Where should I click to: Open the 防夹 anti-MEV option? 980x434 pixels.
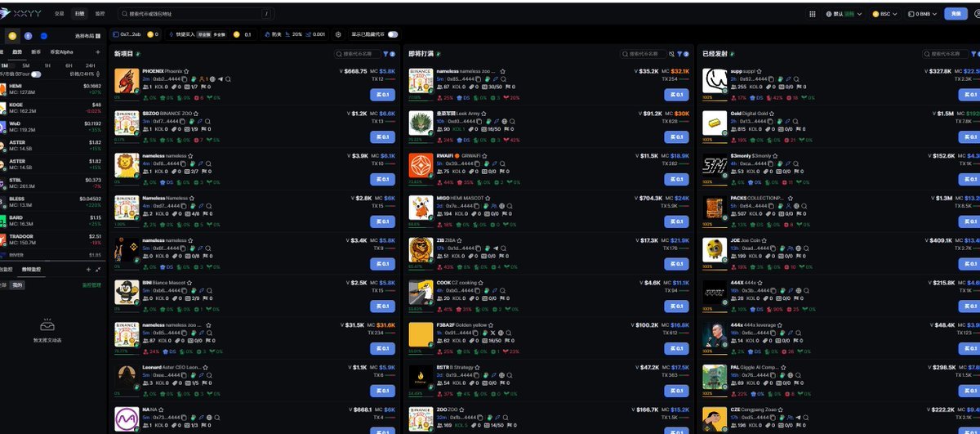click(274, 34)
